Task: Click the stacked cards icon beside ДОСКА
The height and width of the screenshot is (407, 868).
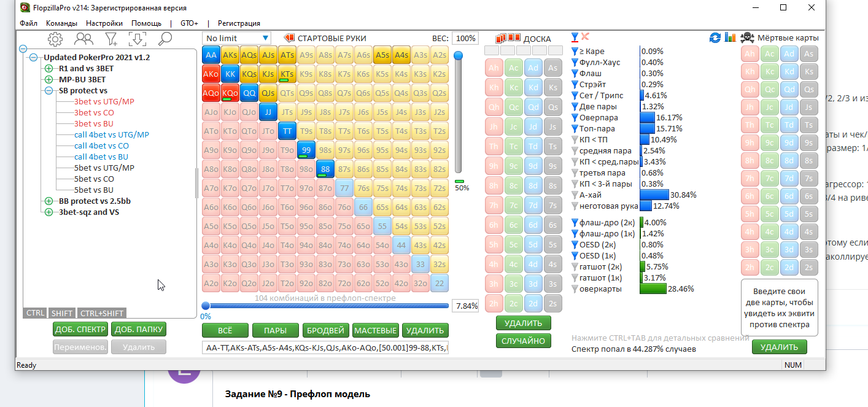Action: click(501, 38)
